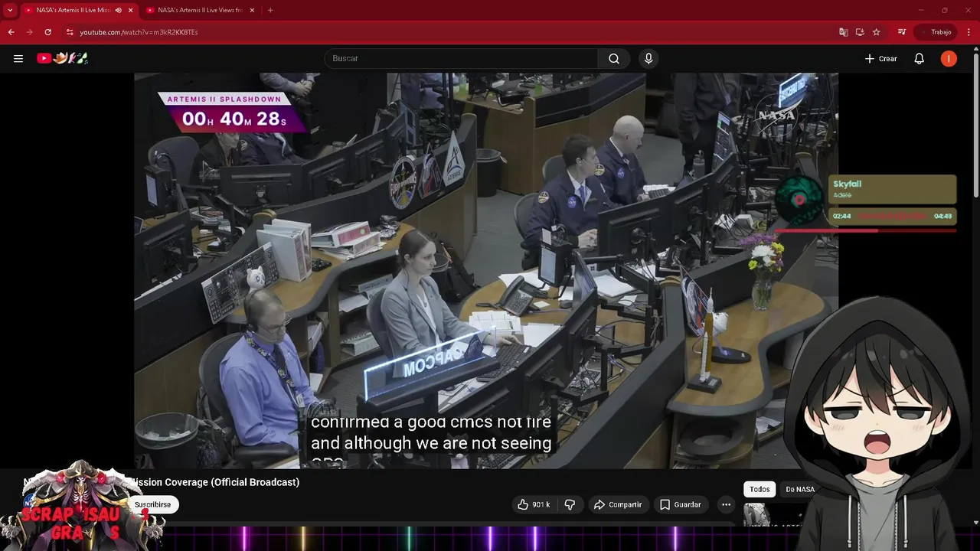Click the Skyfall music progress bar
The height and width of the screenshot is (551, 980).
[865, 230]
